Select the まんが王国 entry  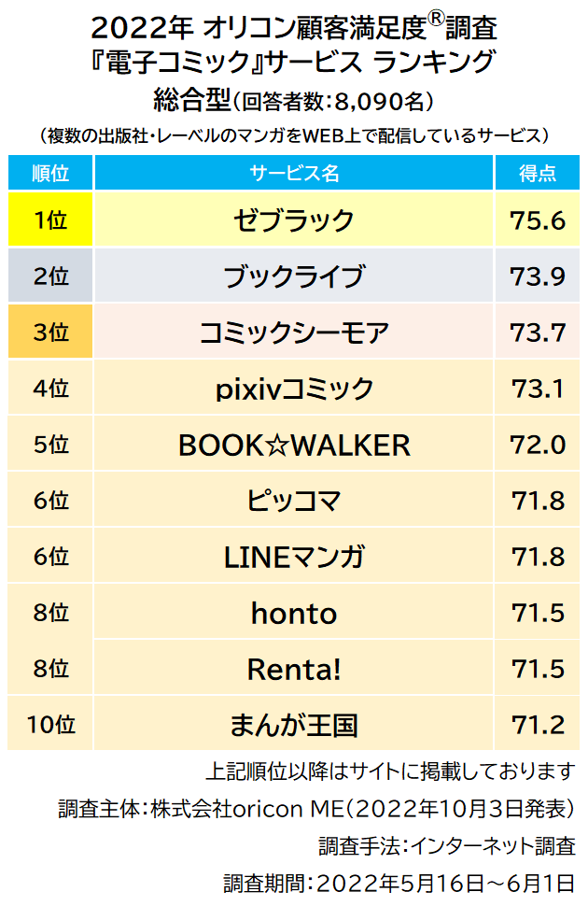point(294,724)
